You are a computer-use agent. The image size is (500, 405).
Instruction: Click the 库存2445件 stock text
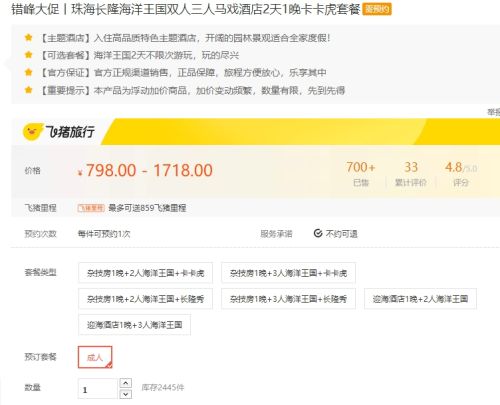click(163, 388)
